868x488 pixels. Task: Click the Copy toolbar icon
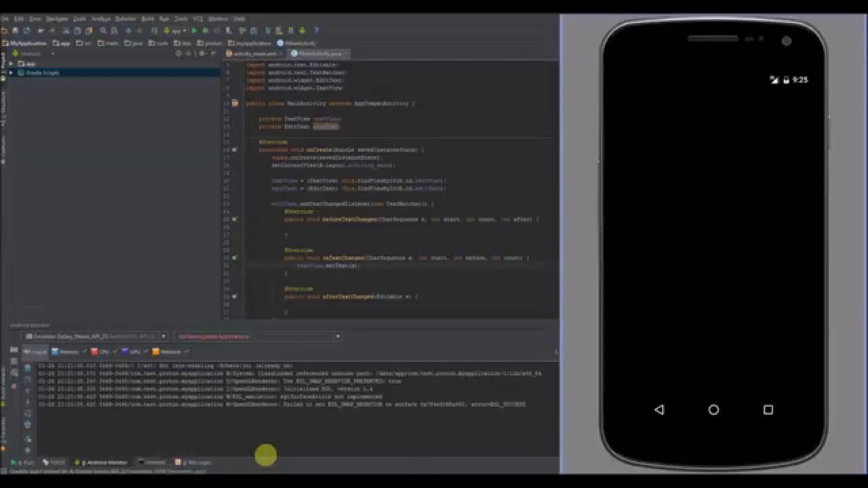click(x=77, y=30)
